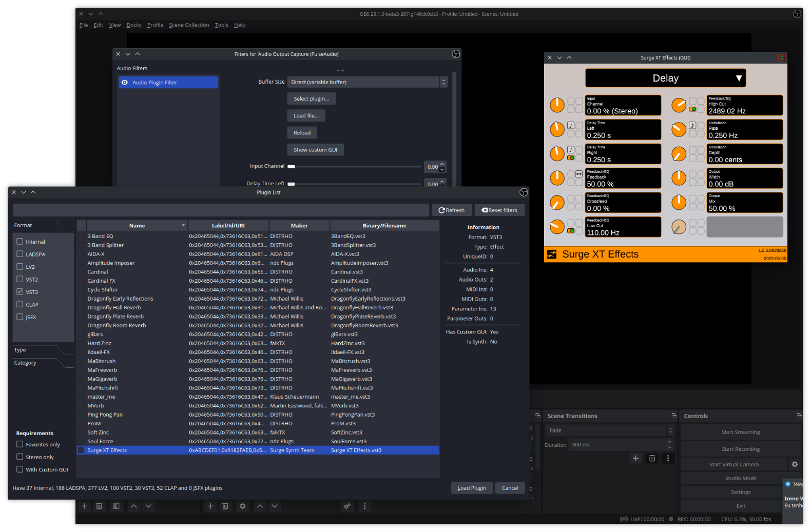Add a new source with the plus button
The image size is (811, 532).
(210, 506)
